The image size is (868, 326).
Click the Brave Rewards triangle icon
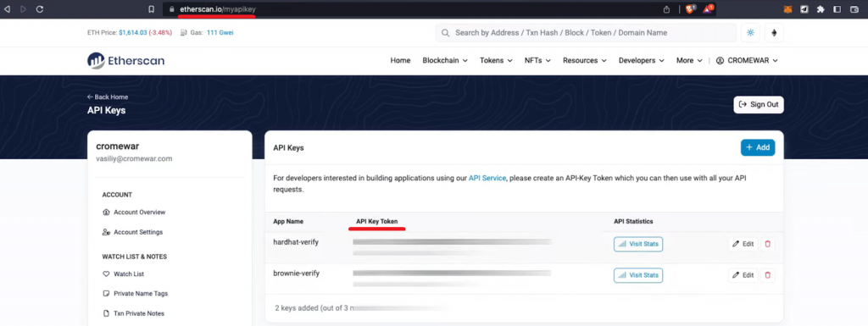[x=708, y=8]
